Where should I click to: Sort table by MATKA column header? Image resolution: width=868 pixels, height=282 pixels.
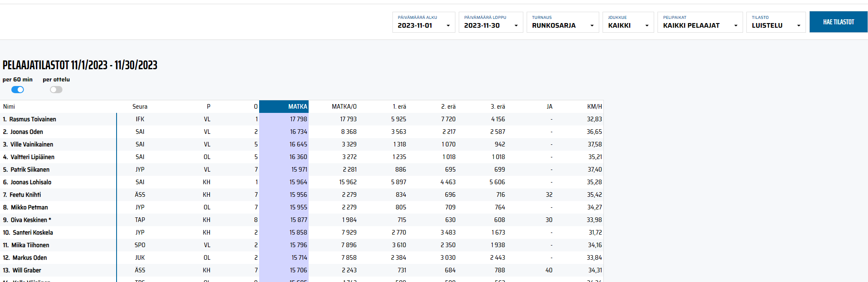pos(297,107)
